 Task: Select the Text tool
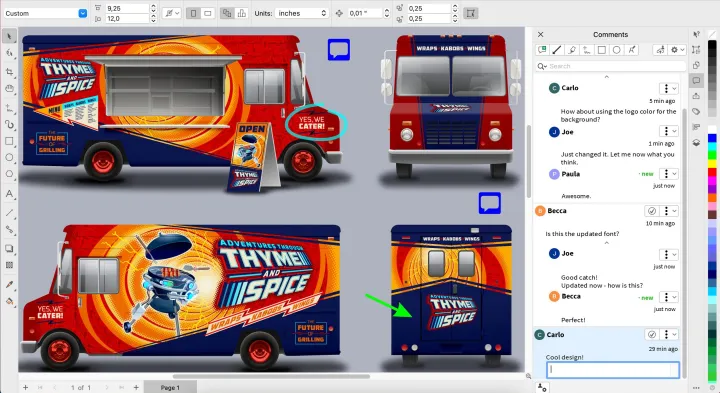[x=9, y=194]
